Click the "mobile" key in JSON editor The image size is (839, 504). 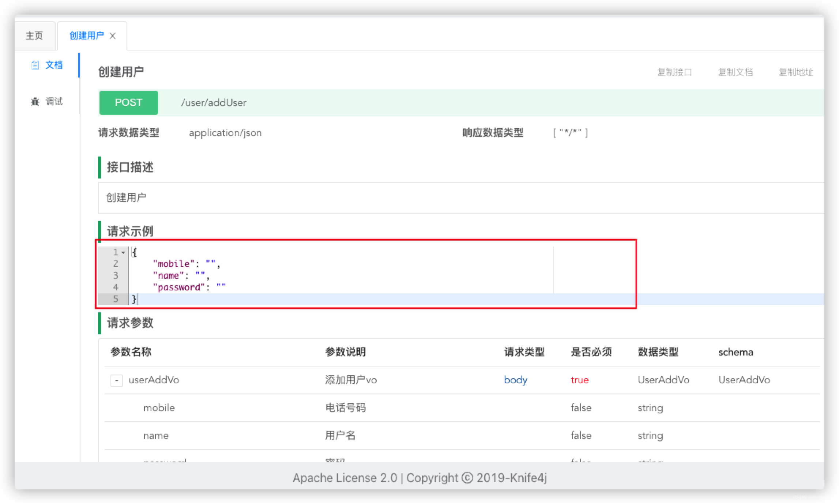[x=173, y=264]
